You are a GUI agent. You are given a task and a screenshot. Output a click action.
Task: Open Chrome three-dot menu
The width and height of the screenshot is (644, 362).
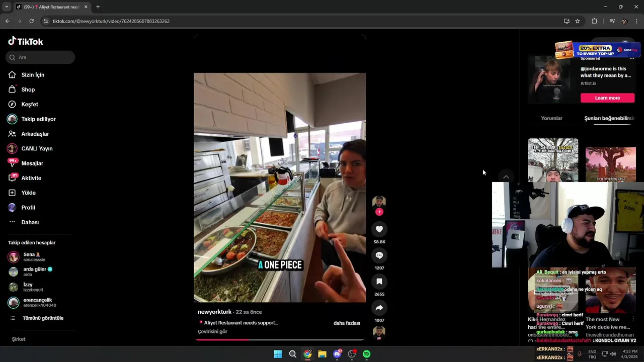[x=637, y=21]
